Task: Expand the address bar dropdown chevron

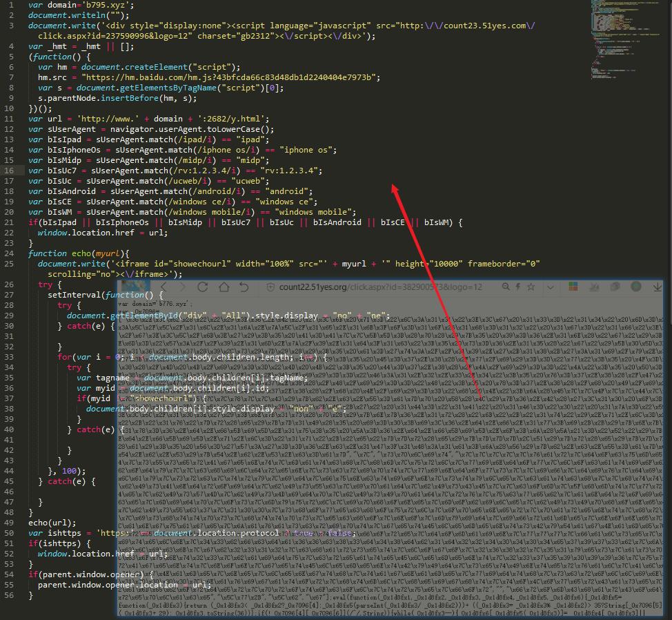Action: tap(552, 287)
